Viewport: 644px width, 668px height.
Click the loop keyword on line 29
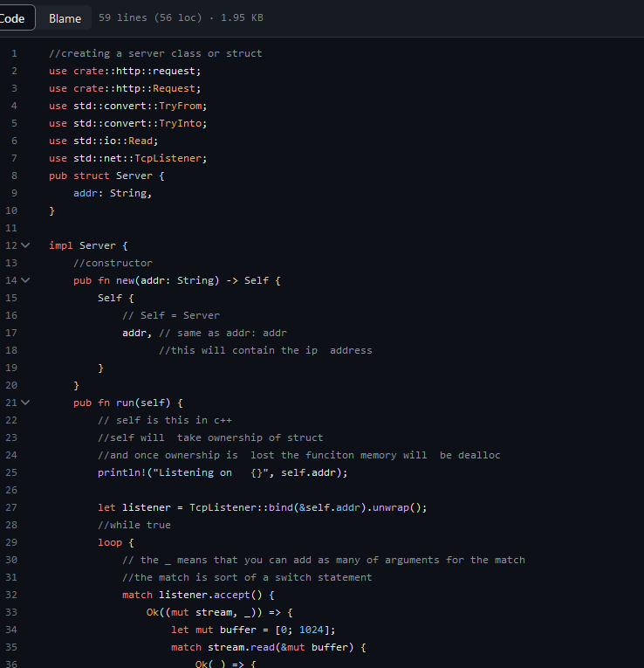tap(109, 542)
